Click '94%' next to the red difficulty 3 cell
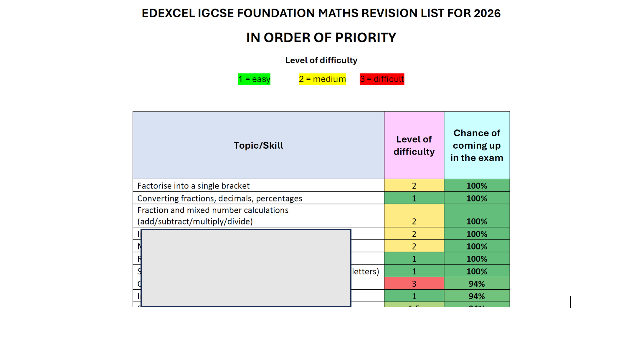This screenshot has height=356, width=644. [x=477, y=283]
